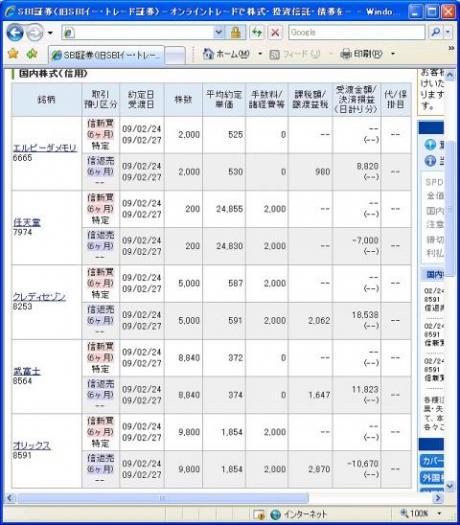Show more toolbar commands chevron

tap(451, 48)
